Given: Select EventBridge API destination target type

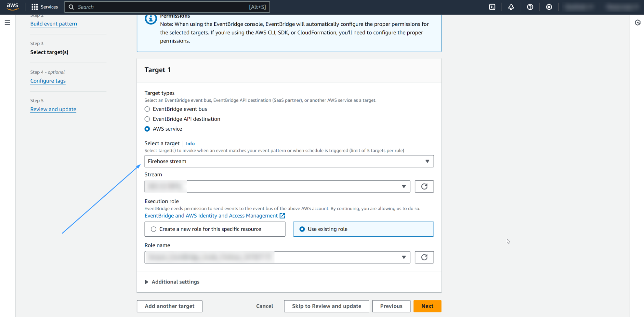Looking at the screenshot, I should point(147,119).
